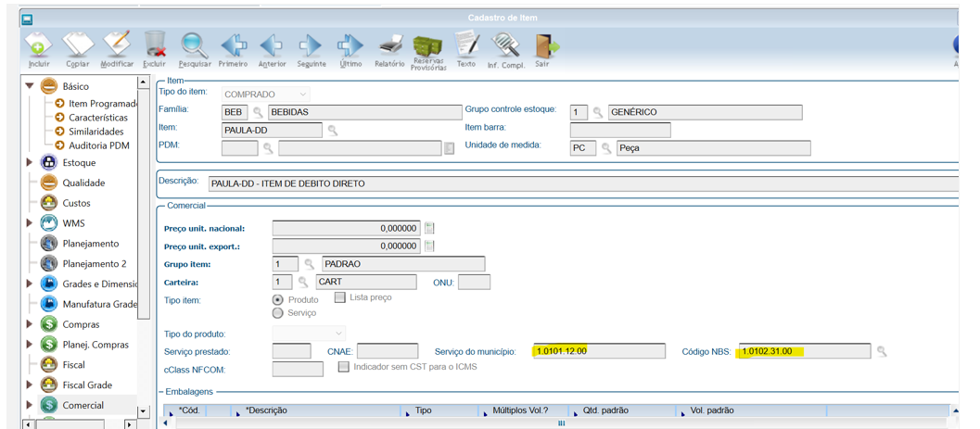
Task: Click the Código NBS input field
Action: click(x=805, y=351)
